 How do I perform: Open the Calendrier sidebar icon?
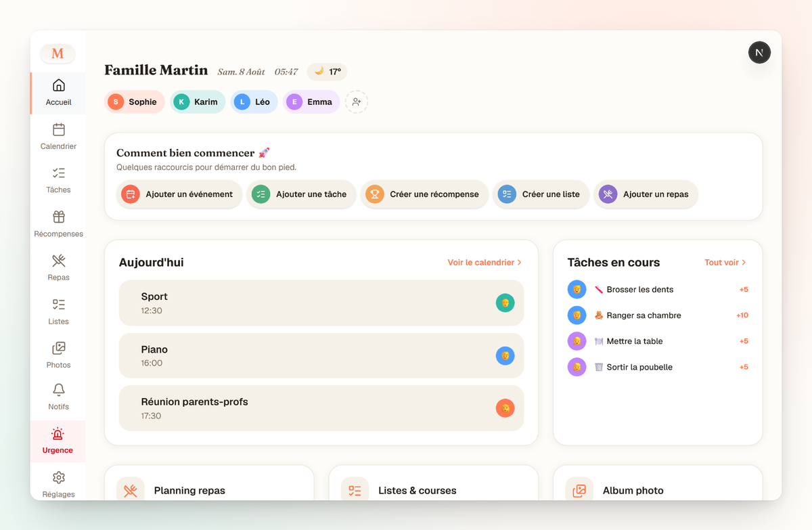(x=59, y=129)
